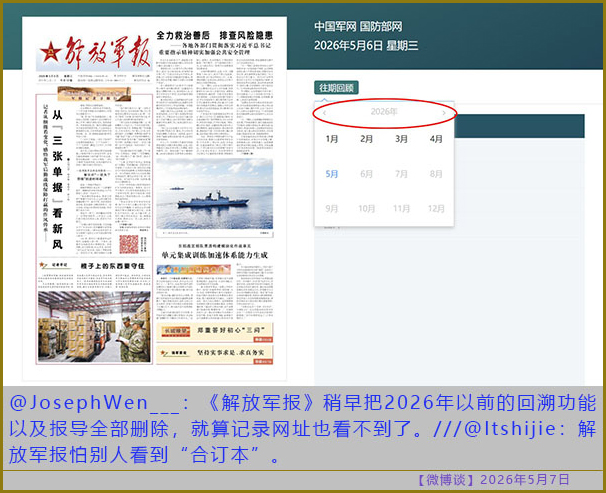Select 1月 in month picker
The image size is (606, 493).
pyautogui.click(x=332, y=139)
